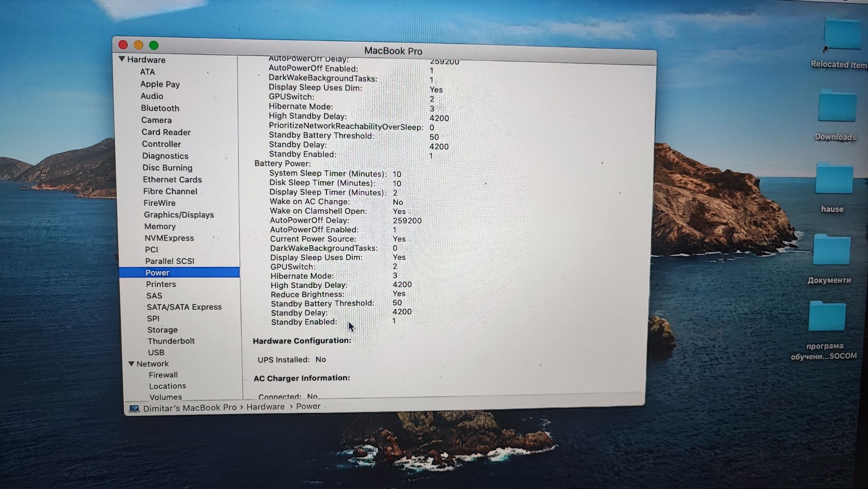The height and width of the screenshot is (489, 868).
Task: Select Bluetooth in the sidebar
Action: coord(160,108)
